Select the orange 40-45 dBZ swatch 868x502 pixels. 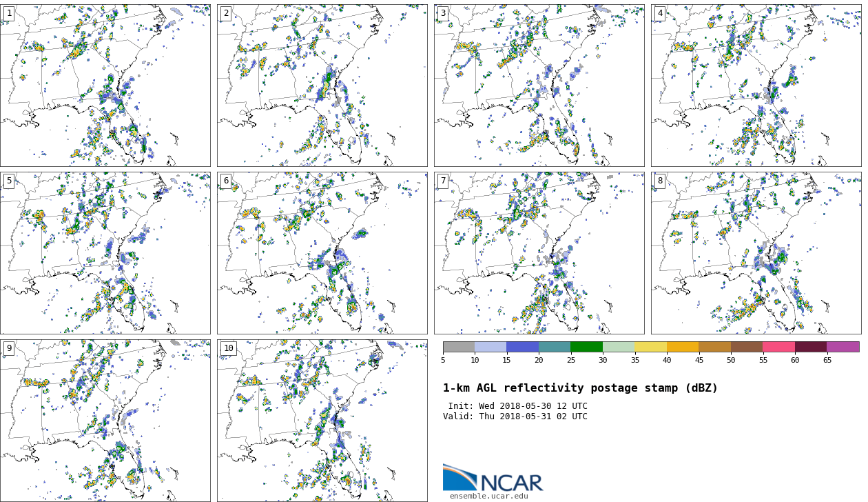point(683,347)
